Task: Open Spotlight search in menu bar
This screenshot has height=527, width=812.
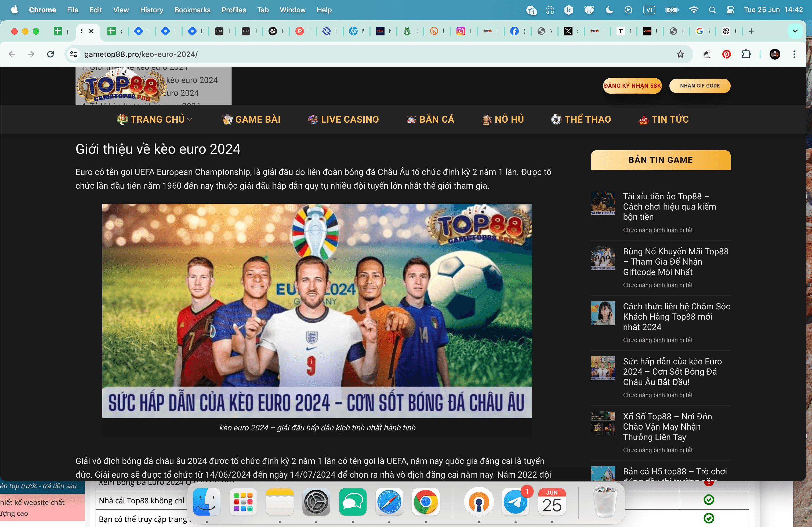Action: pyautogui.click(x=712, y=10)
